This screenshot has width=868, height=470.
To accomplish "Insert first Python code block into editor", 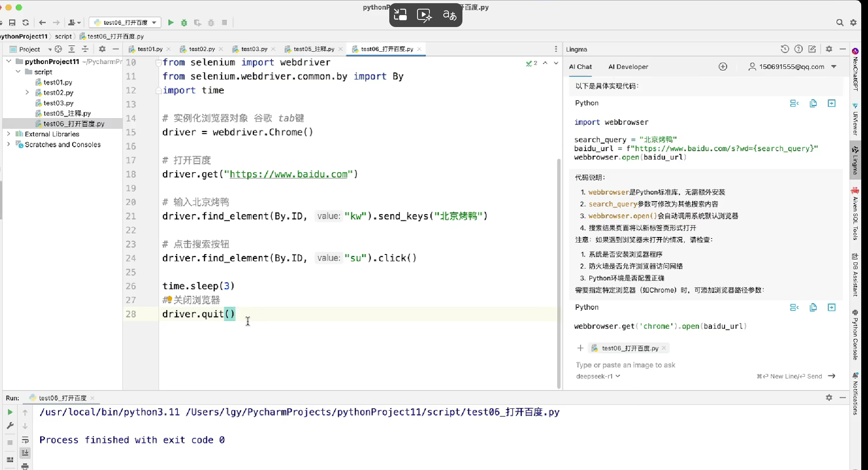I will pyautogui.click(x=794, y=103).
